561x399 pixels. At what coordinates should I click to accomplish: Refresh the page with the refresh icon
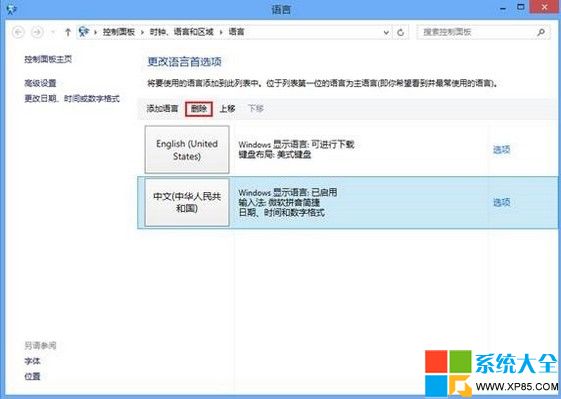(401, 32)
